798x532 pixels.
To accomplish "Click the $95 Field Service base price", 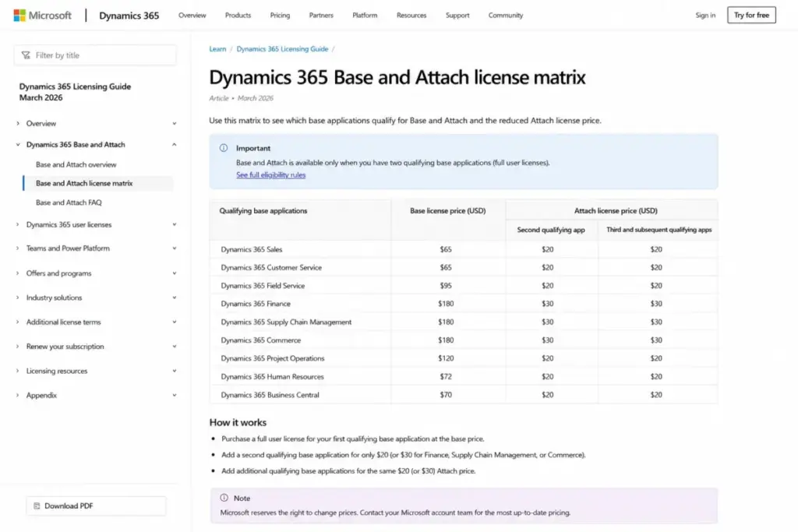I will pyautogui.click(x=446, y=286).
